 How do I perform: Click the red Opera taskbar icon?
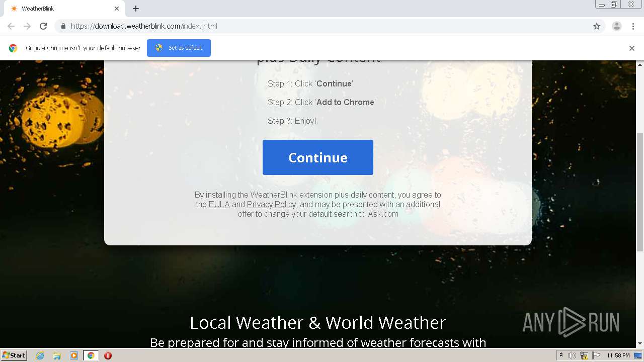click(108, 355)
